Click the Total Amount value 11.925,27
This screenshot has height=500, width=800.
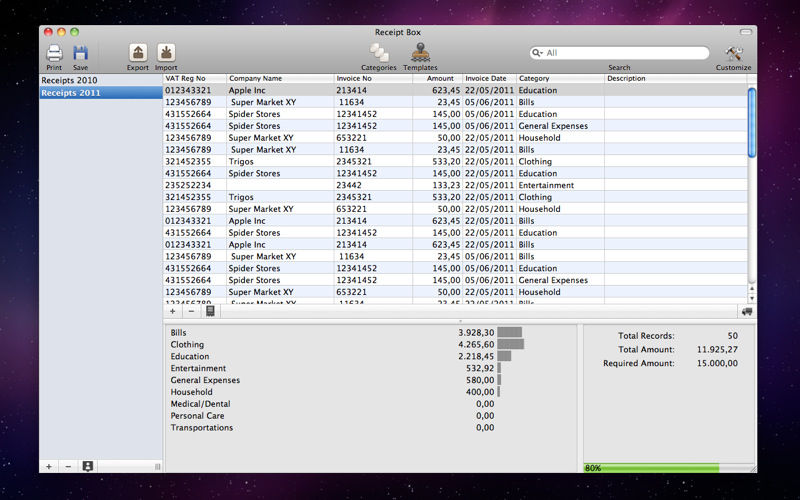point(717,349)
